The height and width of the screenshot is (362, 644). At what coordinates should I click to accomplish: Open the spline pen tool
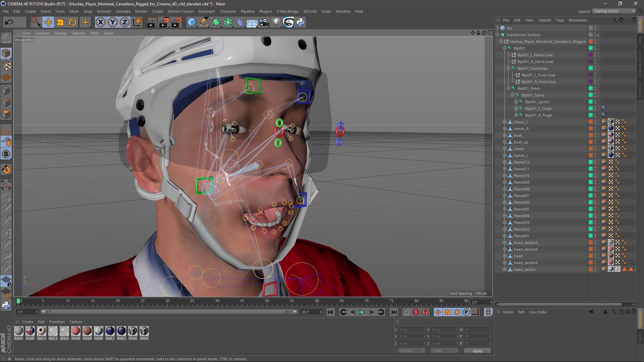[204, 22]
